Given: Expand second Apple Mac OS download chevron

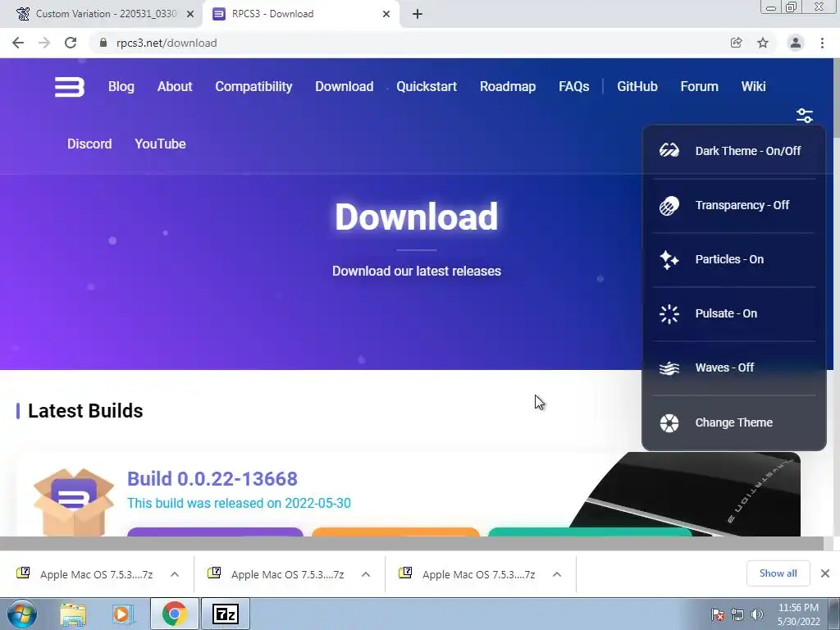Looking at the screenshot, I should pos(366,574).
